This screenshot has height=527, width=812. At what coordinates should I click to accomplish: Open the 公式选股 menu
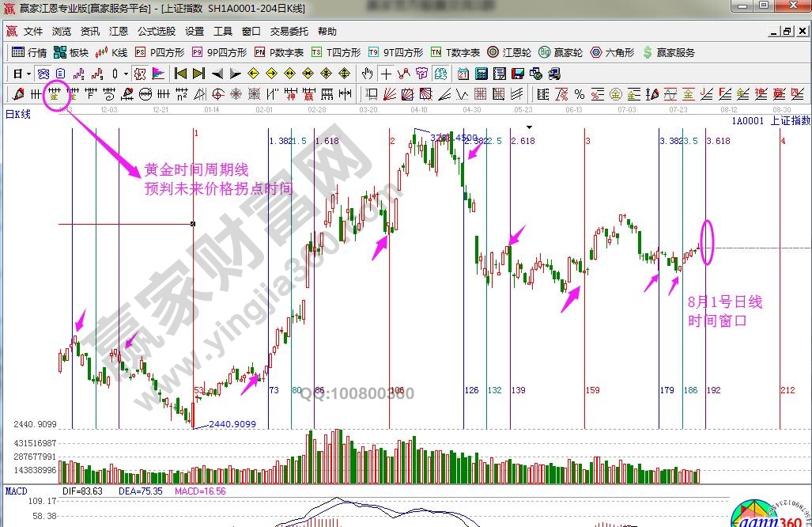point(156,32)
